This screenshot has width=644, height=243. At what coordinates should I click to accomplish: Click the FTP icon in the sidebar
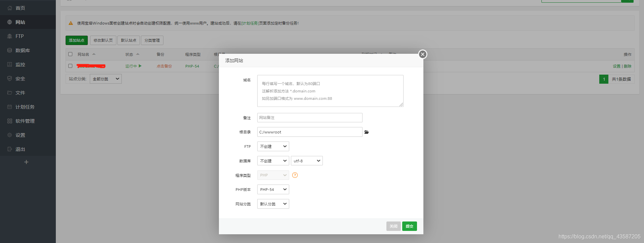pyautogui.click(x=9, y=36)
